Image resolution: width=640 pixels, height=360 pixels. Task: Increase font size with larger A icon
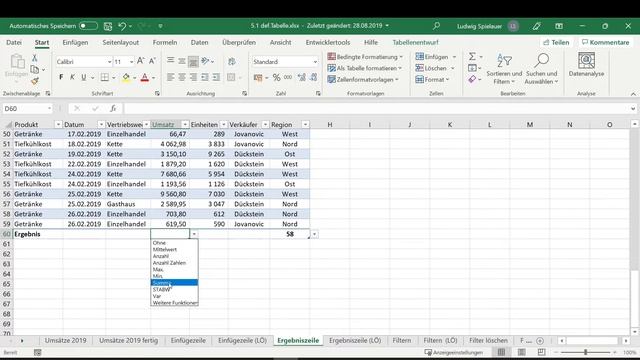(140, 61)
